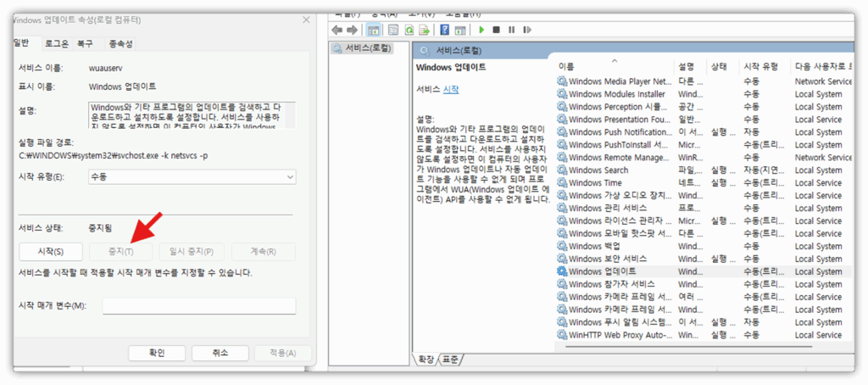Click the 시작 link under Windows 업데이트
868x385 pixels.
pos(451,89)
